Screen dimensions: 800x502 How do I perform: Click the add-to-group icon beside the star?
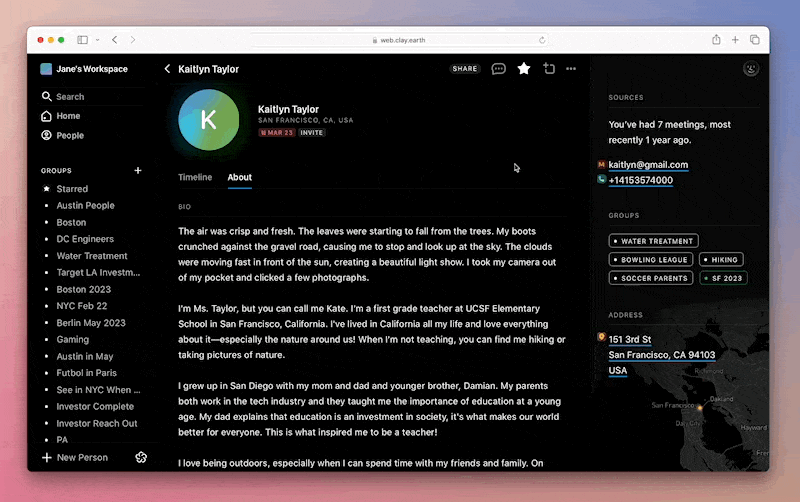pyautogui.click(x=549, y=69)
